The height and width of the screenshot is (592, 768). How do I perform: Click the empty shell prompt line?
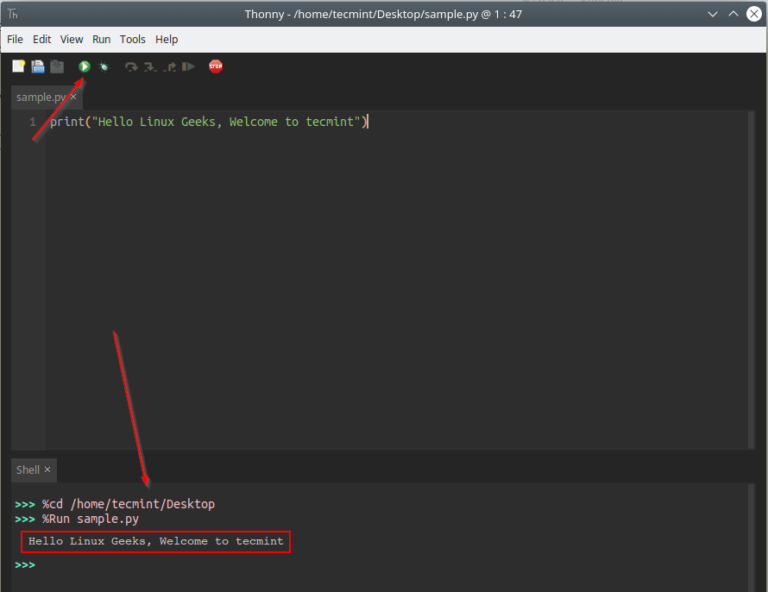point(25,565)
